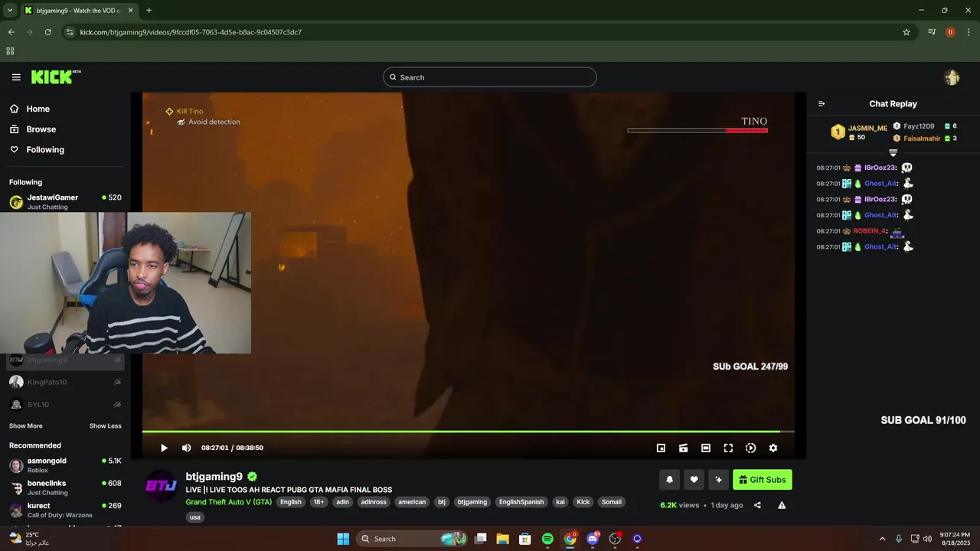Click the Kick logo

(55, 77)
